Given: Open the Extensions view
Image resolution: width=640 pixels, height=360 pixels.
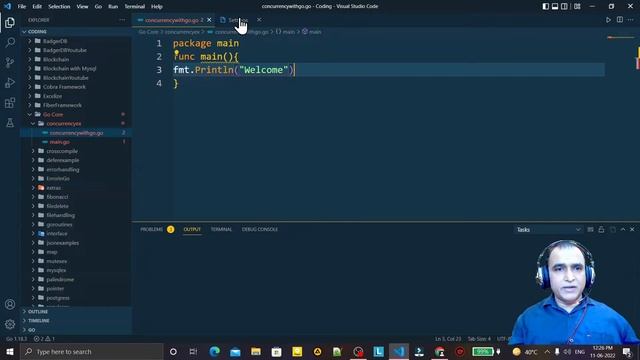Looking at the screenshot, I should coord(10,102).
